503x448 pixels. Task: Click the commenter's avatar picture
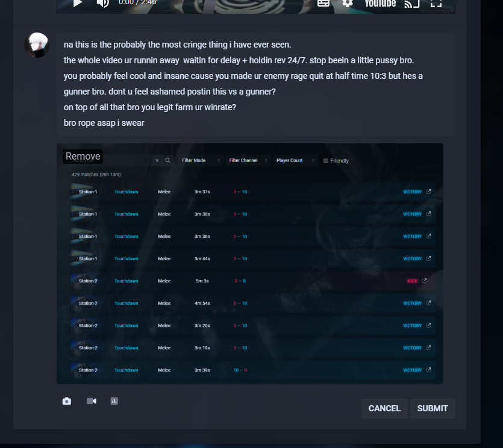[x=37, y=45]
